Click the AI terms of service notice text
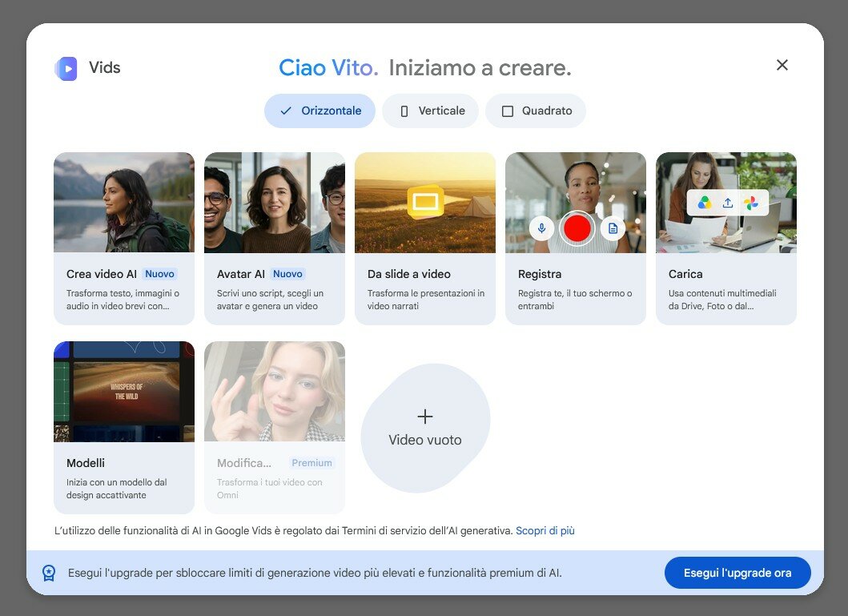 click(283, 530)
